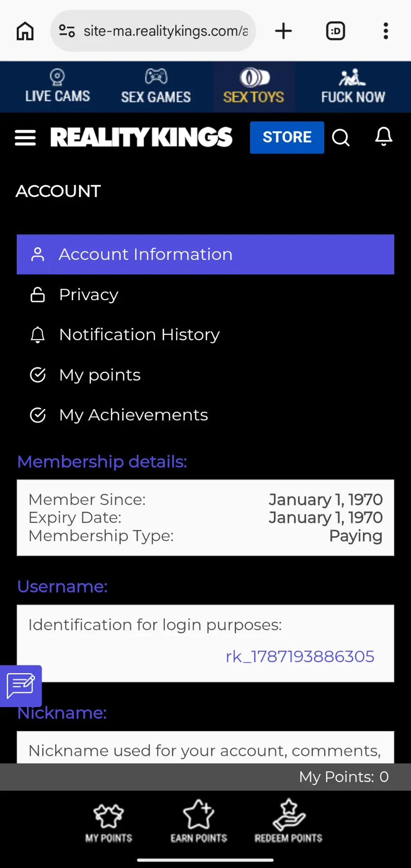
Task: Open the browser tab switcher
Action: [x=335, y=31]
